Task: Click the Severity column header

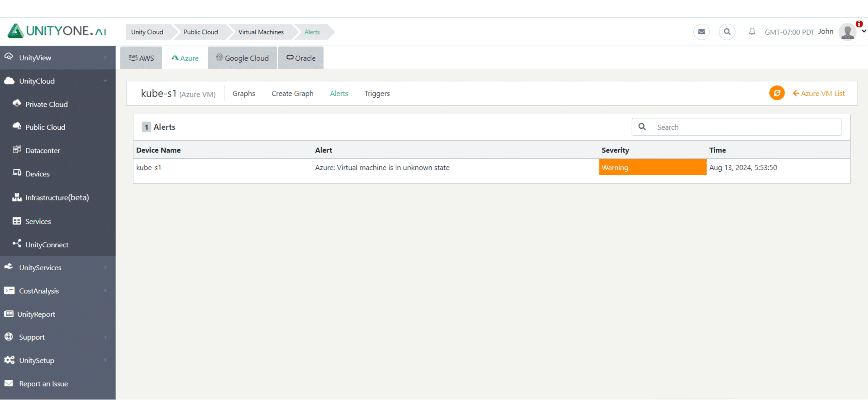Action: pyautogui.click(x=615, y=150)
